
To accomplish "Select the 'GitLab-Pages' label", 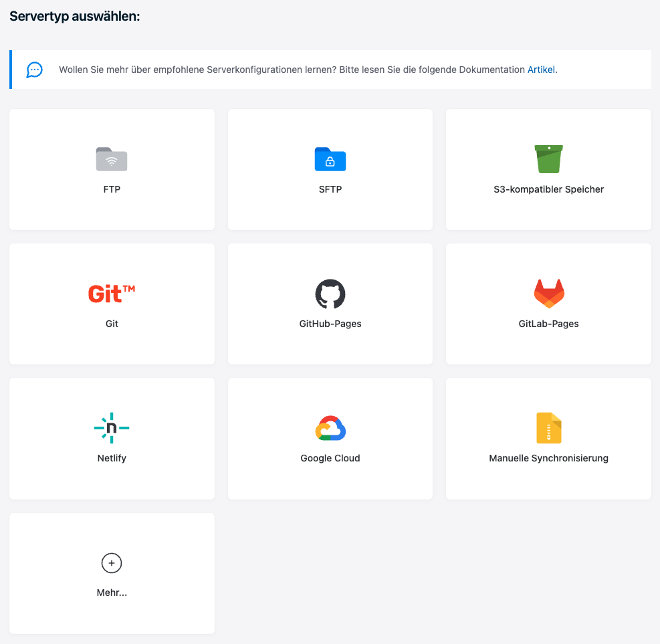I will [x=548, y=324].
